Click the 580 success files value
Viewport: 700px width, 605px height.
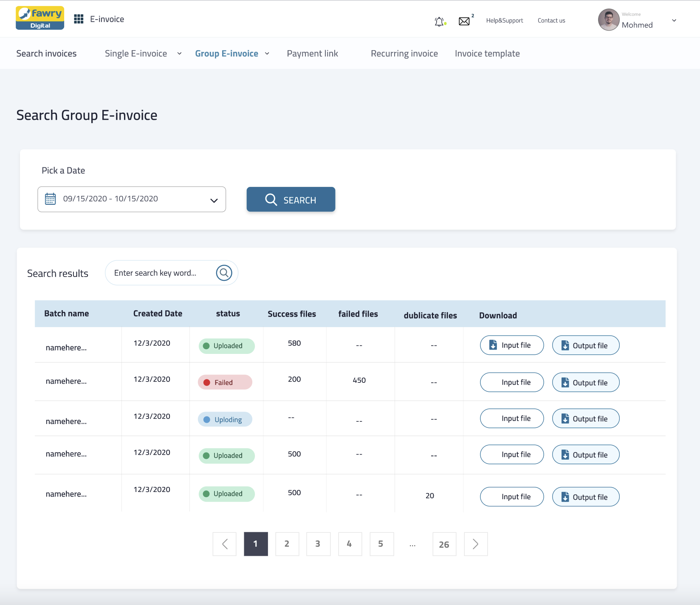294,343
